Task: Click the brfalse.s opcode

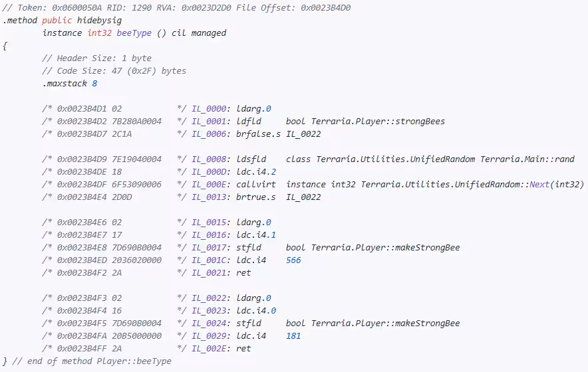Action: (258, 134)
